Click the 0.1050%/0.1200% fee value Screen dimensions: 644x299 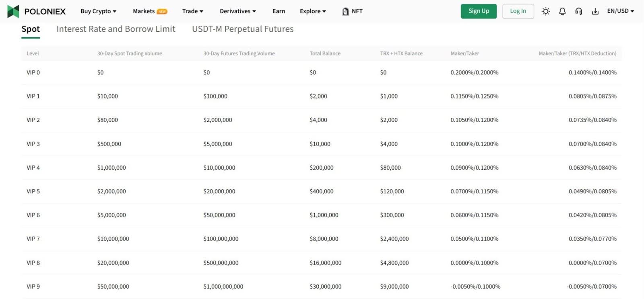pos(475,120)
